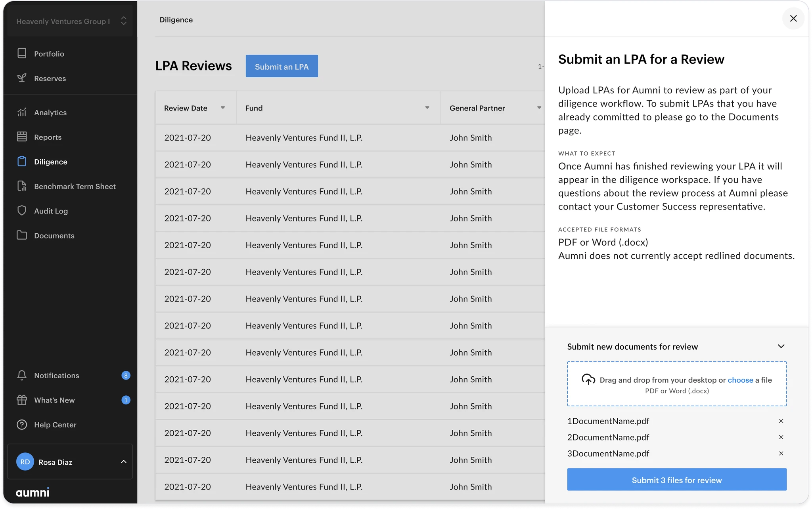Click the What's New gift icon
812x509 pixels.
tap(22, 400)
